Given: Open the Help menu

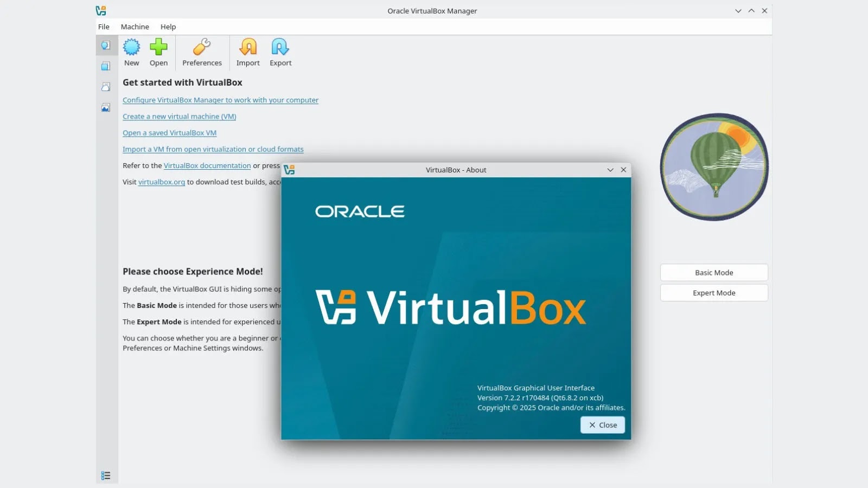Looking at the screenshot, I should coord(168,26).
